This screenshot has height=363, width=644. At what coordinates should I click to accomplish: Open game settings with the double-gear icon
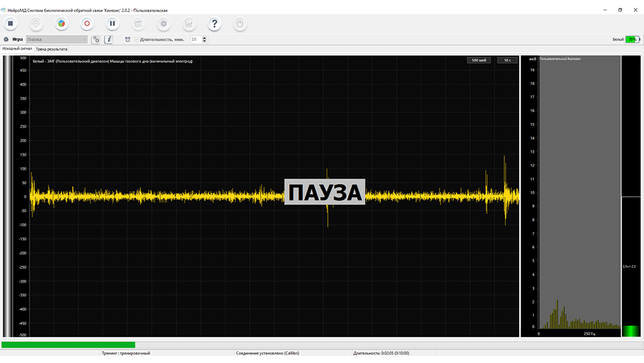(96, 39)
